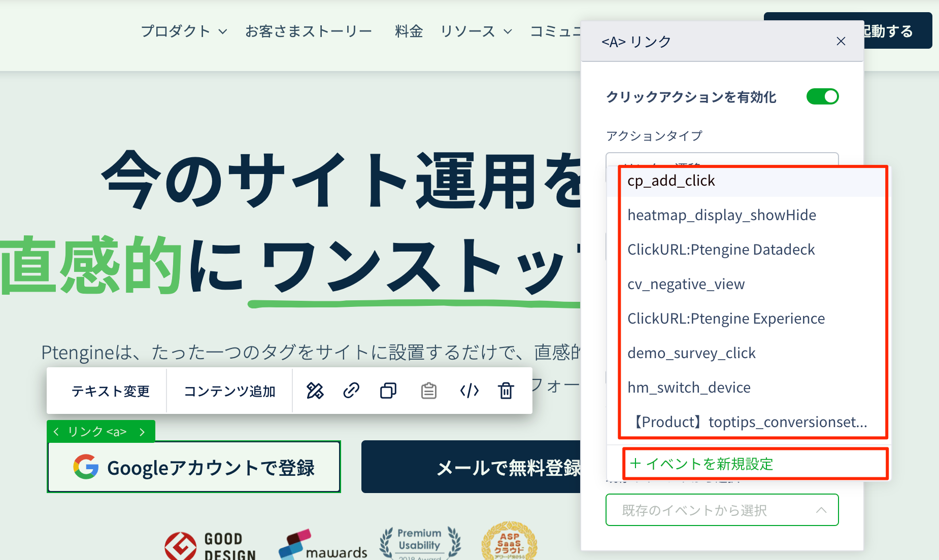Select next element with right chevron

click(142, 432)
